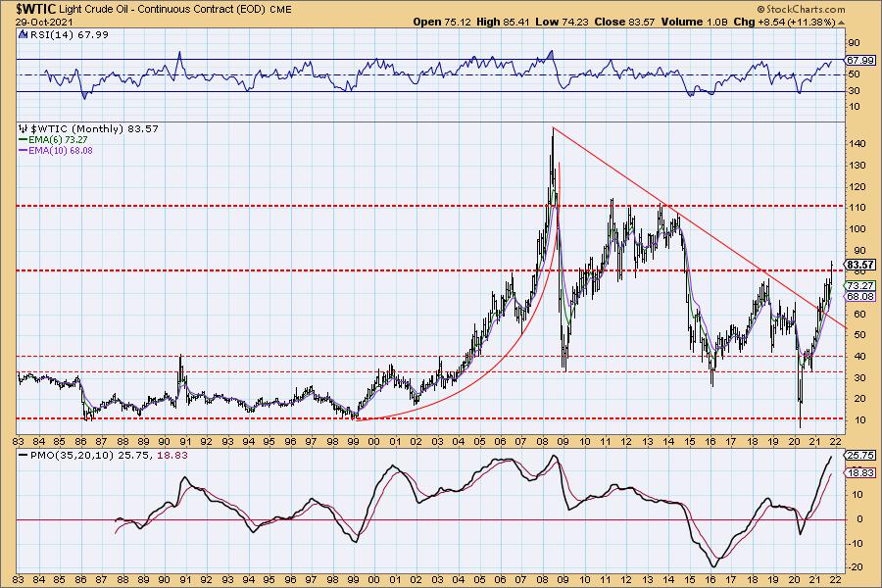
Task: Click the Chg +8.54 (+11.38%) value
Action: coord(784,22)
